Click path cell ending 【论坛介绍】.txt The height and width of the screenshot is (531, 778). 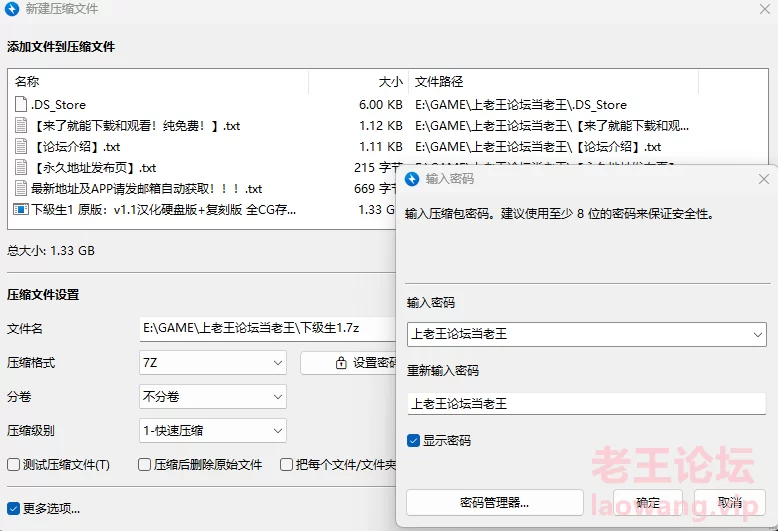tap(538, 147)
